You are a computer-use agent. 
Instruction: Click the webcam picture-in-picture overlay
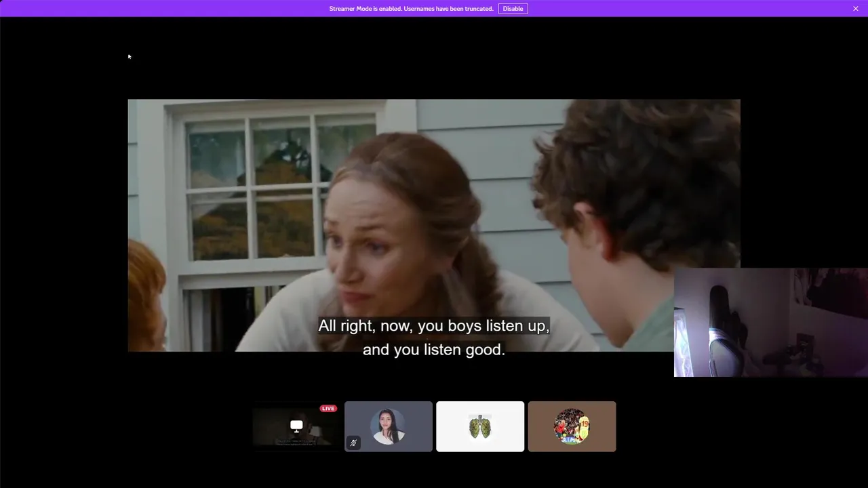point(771,322)
